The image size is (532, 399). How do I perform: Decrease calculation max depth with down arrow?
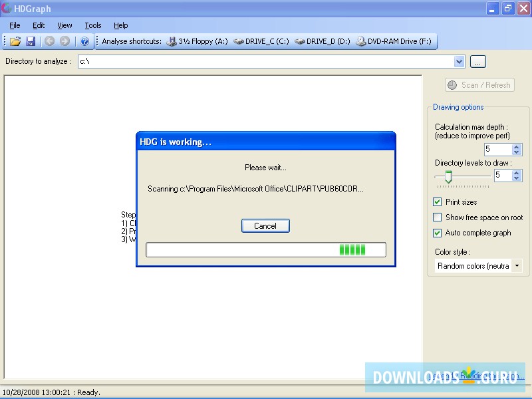(517, 152)
